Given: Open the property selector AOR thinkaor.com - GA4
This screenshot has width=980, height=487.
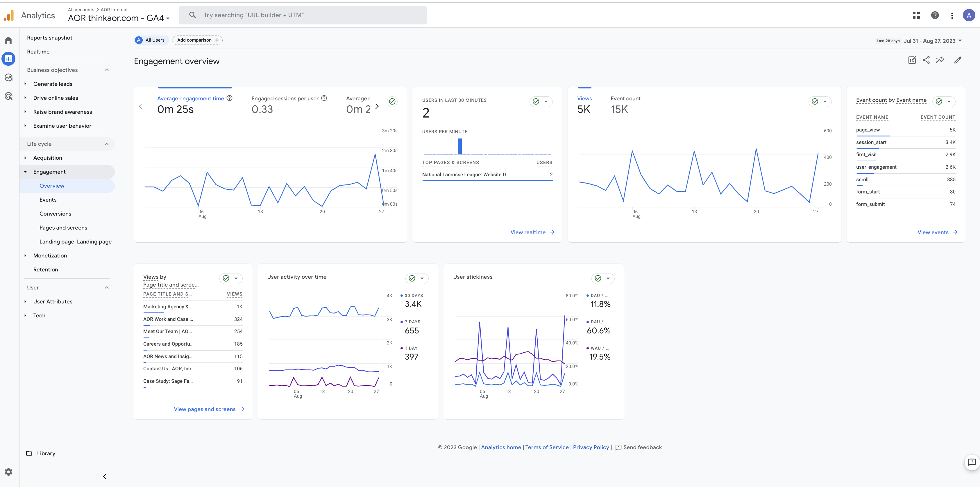Looking at the screenshot, I should point(119,18).
